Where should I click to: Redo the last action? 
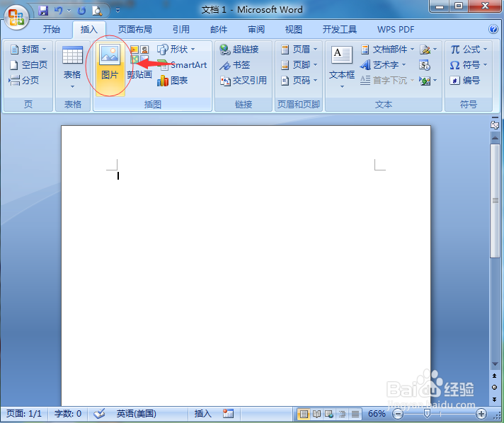point(81,11)
